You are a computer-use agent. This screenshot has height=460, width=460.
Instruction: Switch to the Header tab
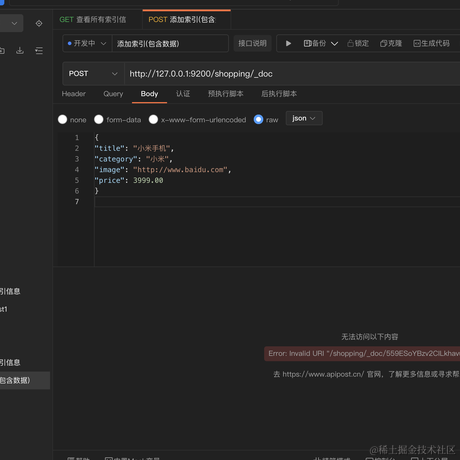74,94
